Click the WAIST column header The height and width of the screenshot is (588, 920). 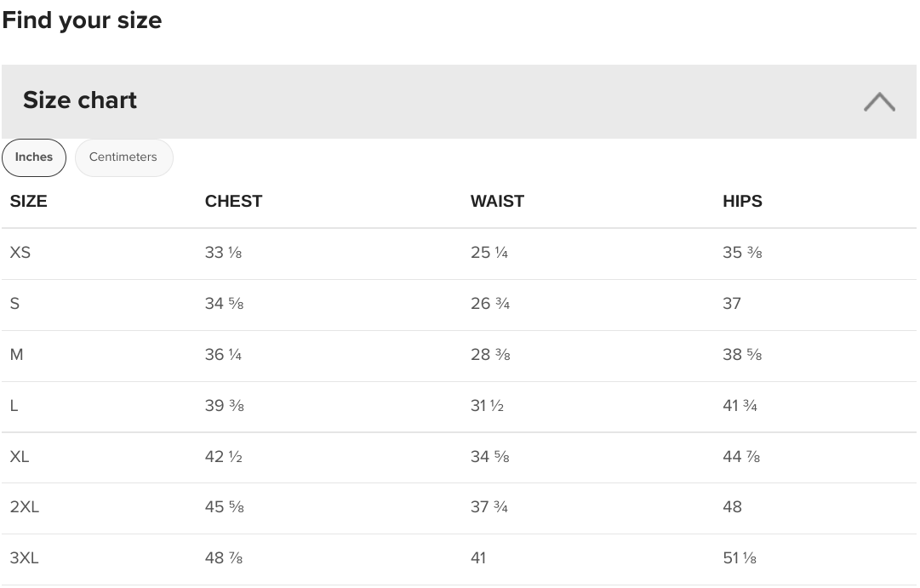(497, 202)
